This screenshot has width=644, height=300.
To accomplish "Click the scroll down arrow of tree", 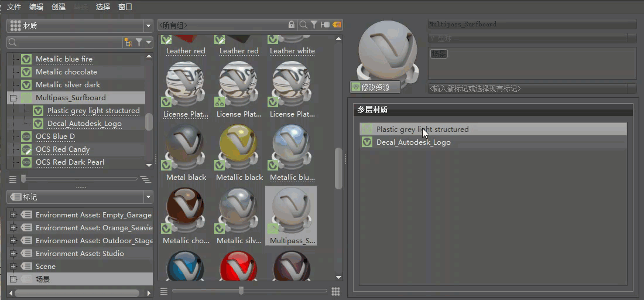I will tap(149, 165).
